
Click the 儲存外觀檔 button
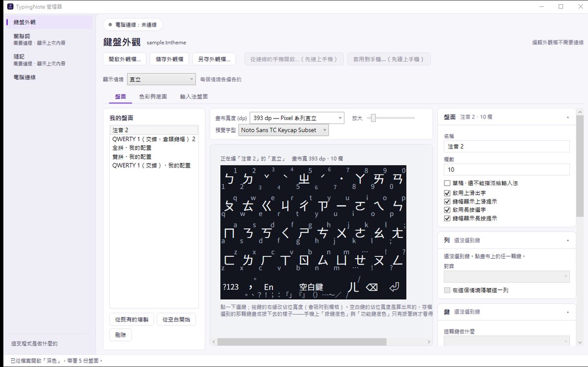pyautogui.click(x=169, y=59)
